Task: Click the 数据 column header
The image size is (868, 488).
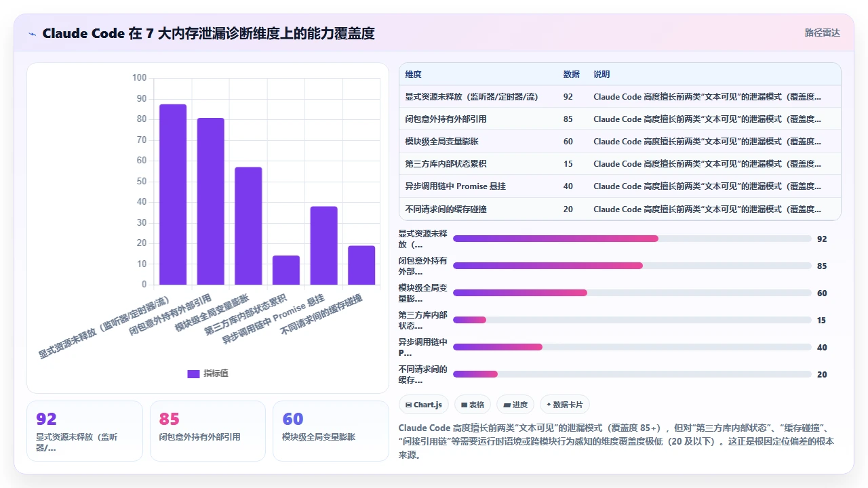Action: coord(571,75)
